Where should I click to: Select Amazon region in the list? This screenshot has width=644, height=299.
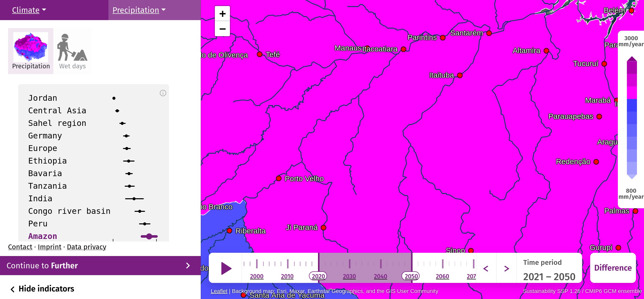[x=43, y=236]
